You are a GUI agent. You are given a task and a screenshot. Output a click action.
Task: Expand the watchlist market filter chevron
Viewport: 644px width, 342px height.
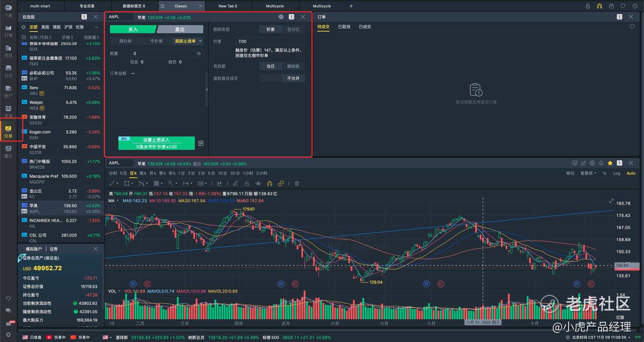pos(97,27)
